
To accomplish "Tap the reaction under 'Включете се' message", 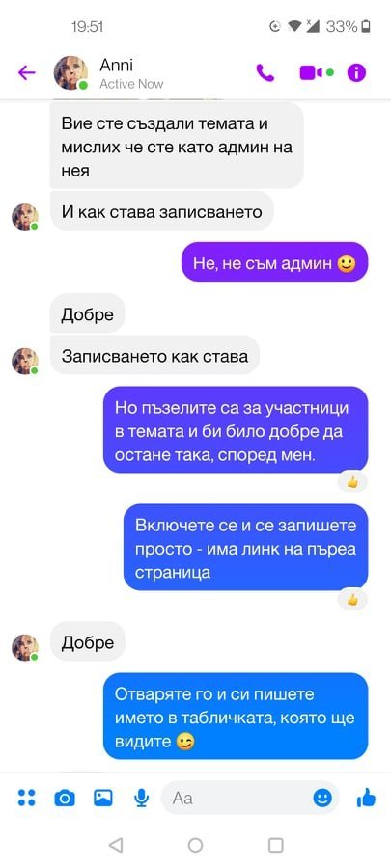I will coord(352,600).
